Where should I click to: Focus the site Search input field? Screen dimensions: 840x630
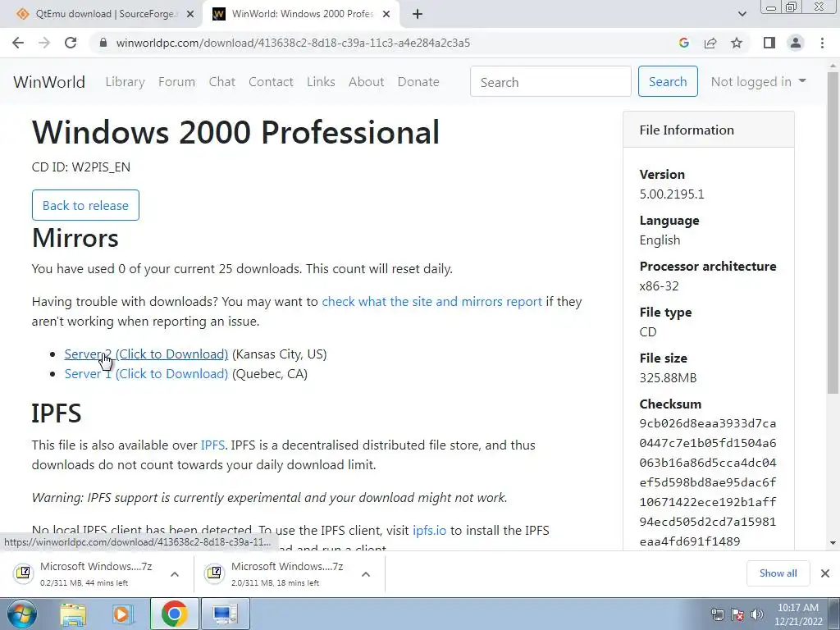point(550,81)
